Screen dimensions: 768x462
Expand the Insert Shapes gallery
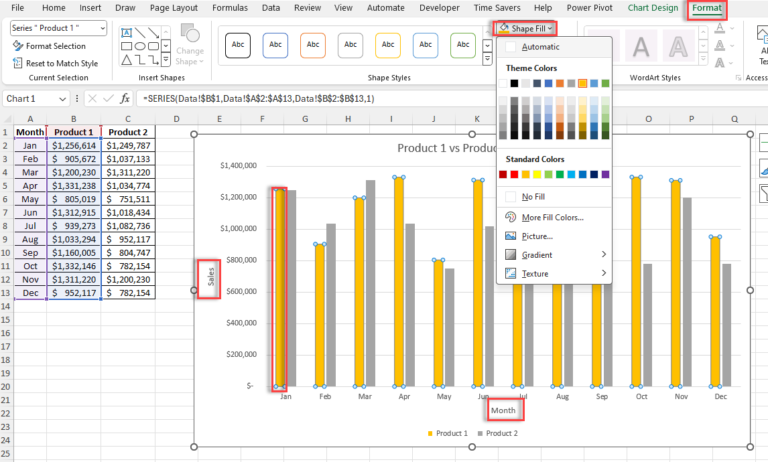tap(166, 60)
